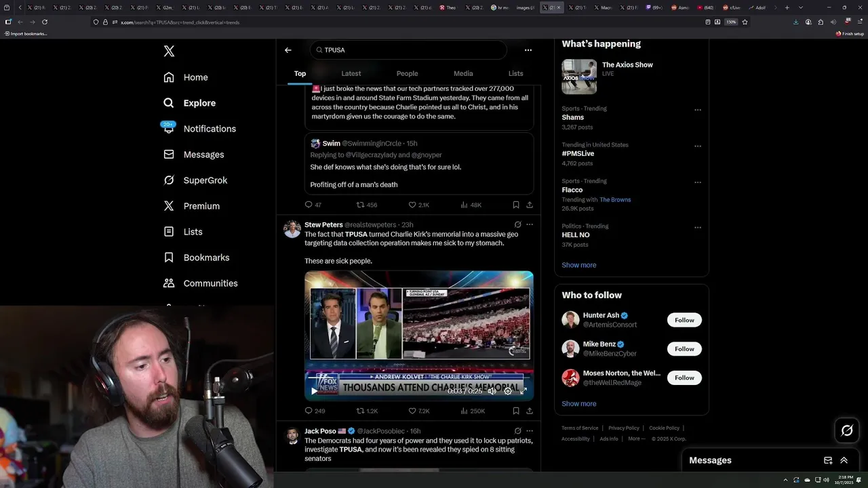Reply to post with 47 replies
868x488 pixels.
click(313, 205)
